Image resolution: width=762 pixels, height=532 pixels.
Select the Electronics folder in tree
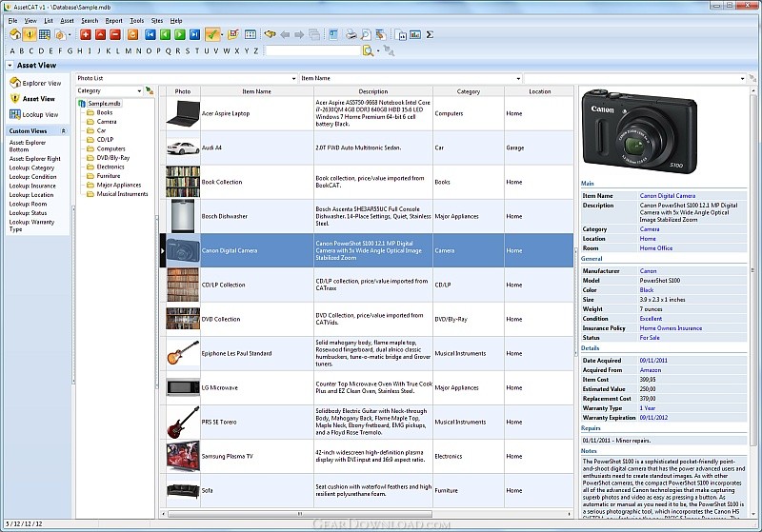click(110, 167)
